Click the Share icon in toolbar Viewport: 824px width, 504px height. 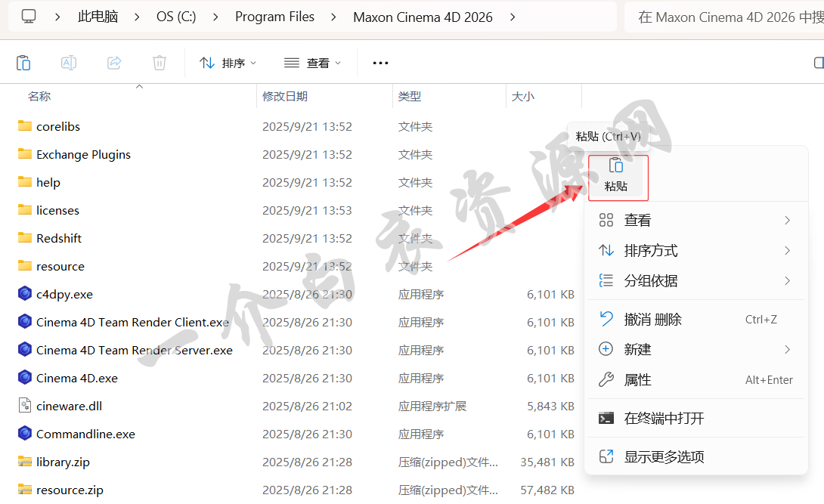[114, 63]
